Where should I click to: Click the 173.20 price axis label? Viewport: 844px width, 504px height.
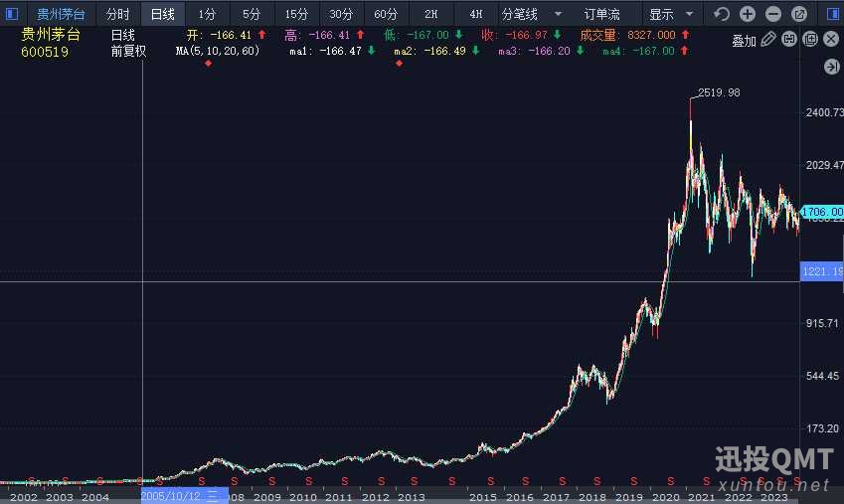pos(822,428)
